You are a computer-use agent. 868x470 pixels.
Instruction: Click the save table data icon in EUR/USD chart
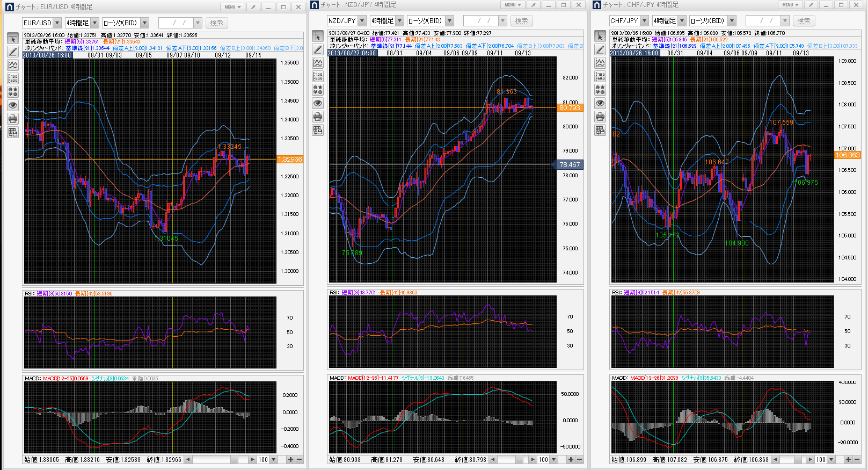click(x=13, y=132)
